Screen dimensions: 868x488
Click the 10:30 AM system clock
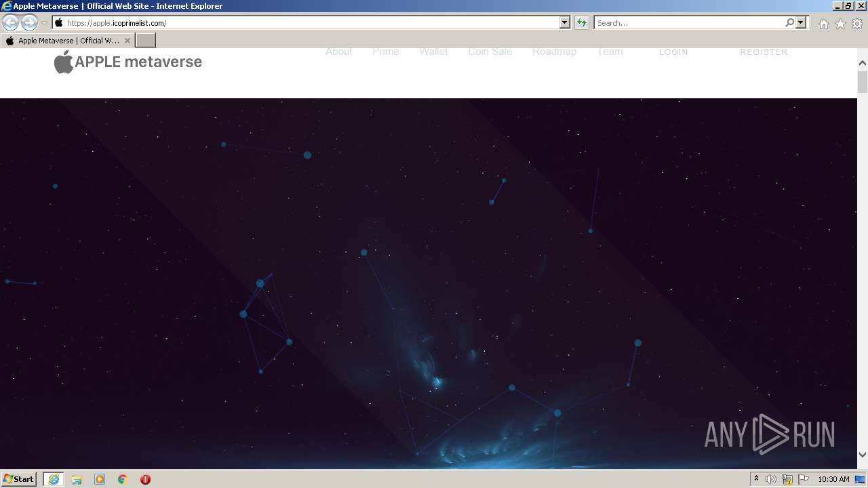[833, 479]
